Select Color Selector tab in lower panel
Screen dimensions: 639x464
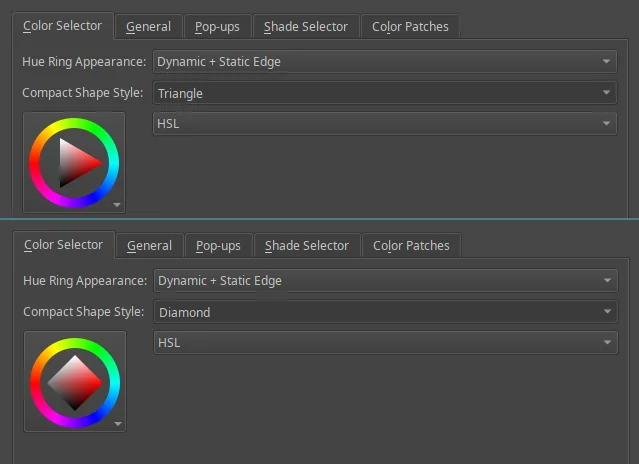[64, 245]
